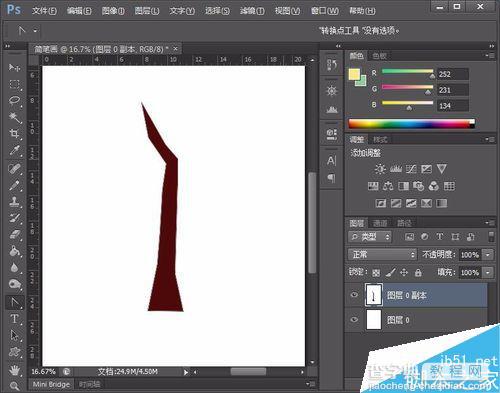Open the blend mode 正常 dropdown
The width and height of the screenshot is (500, 393).
382,255
